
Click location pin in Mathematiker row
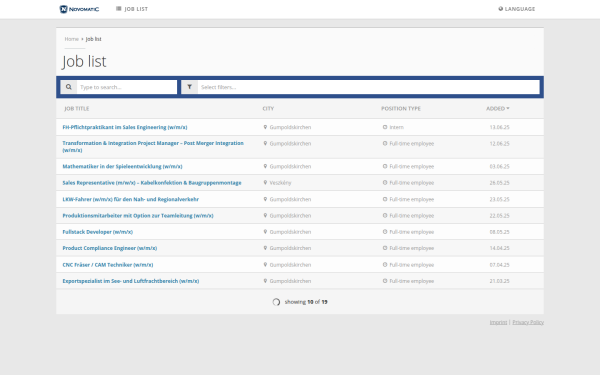coord(265,166)
